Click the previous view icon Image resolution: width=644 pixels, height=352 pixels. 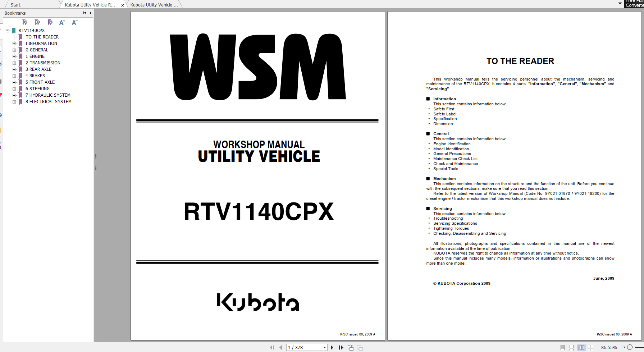click(351, 347)
